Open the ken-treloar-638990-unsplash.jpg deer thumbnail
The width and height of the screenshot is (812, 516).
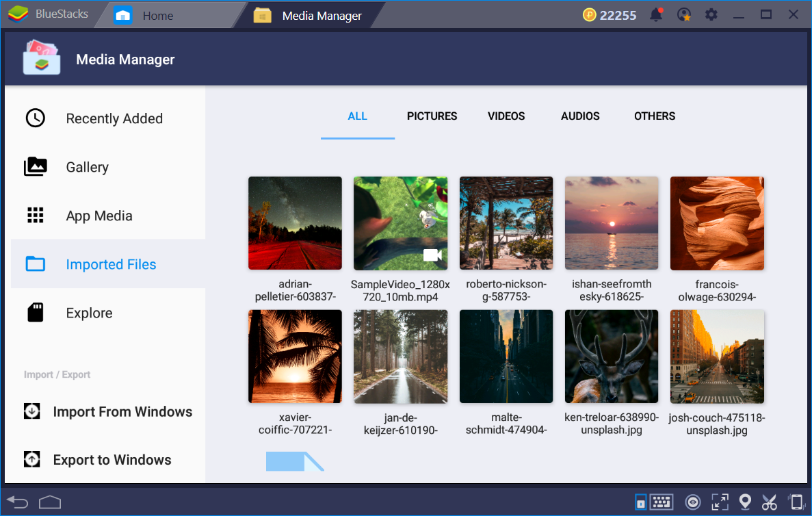pos(612,357)
